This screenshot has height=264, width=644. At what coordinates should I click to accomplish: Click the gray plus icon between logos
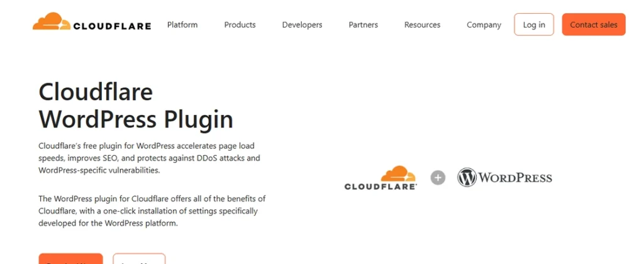click(438, 178)
